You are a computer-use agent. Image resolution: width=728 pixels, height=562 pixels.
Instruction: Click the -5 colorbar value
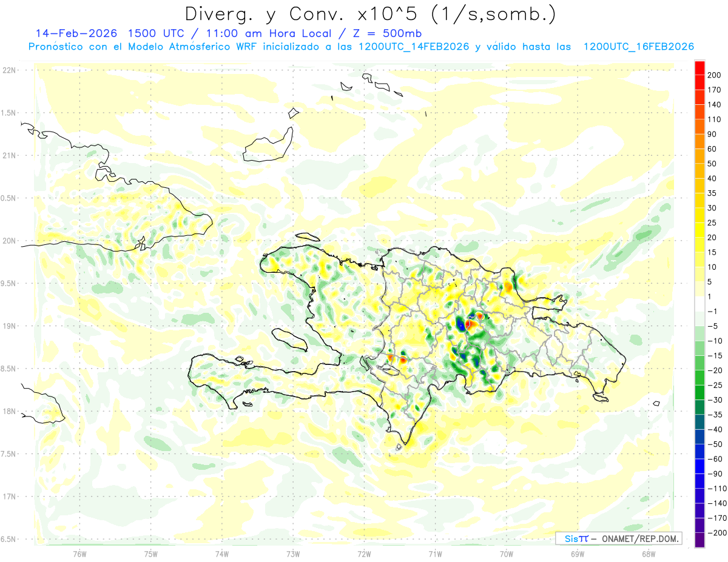tap(712, 326)
